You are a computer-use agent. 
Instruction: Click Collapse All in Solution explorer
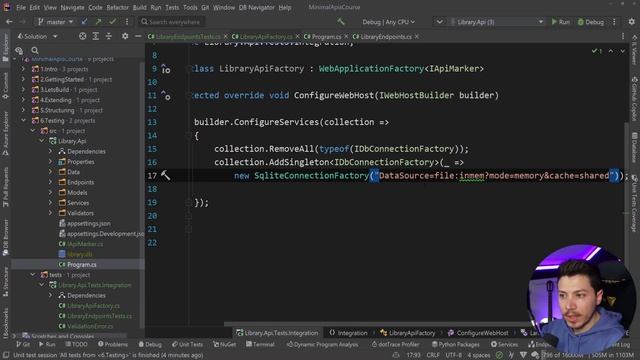point(109,36)
